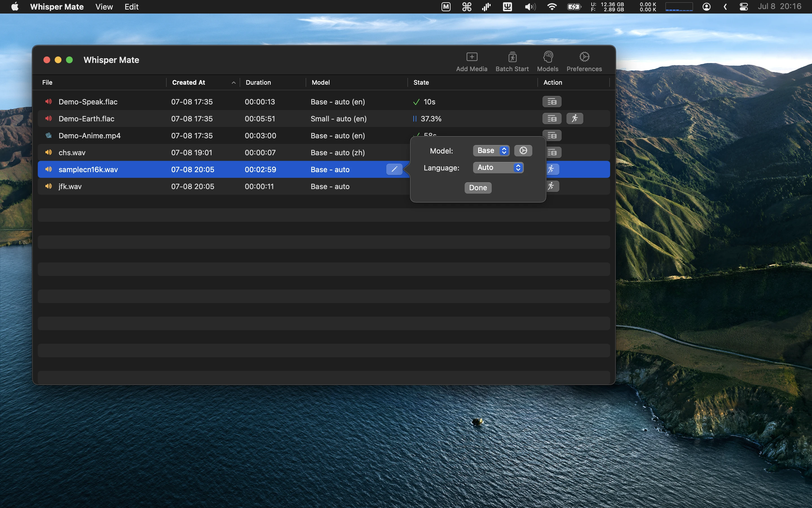Sort by Model column header
The image size is (812, 508).
click(321, 82)
